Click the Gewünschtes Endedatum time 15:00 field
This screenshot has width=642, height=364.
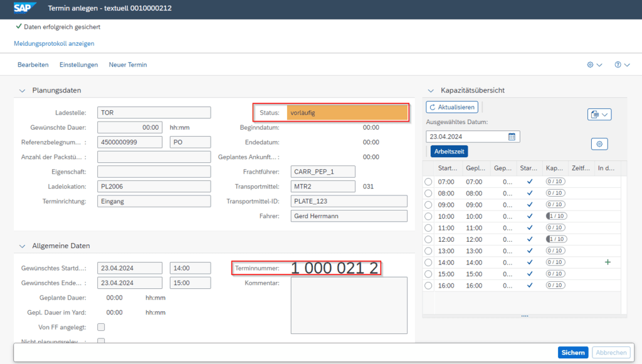(x=191, y=283)
